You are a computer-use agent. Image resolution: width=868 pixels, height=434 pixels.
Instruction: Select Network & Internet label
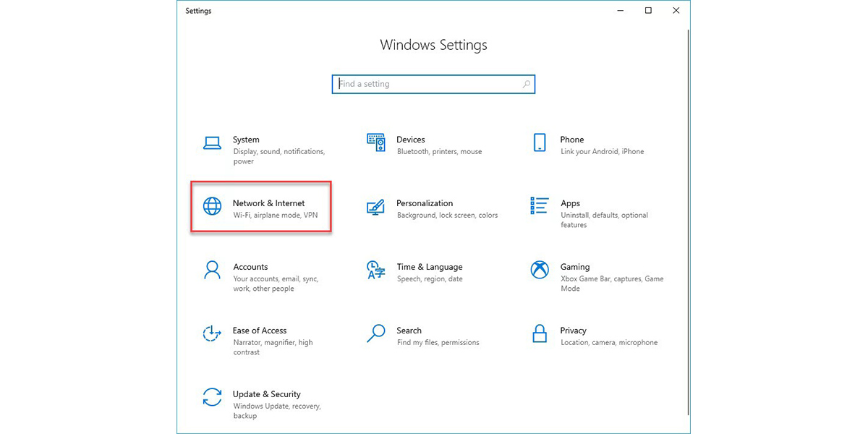click(269, 203)
